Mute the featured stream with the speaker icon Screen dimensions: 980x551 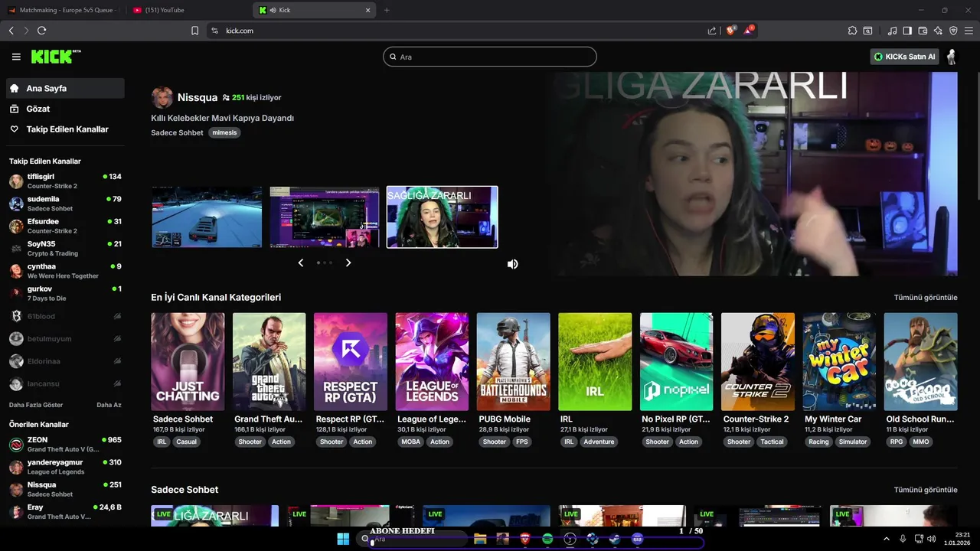coord(512,264)
